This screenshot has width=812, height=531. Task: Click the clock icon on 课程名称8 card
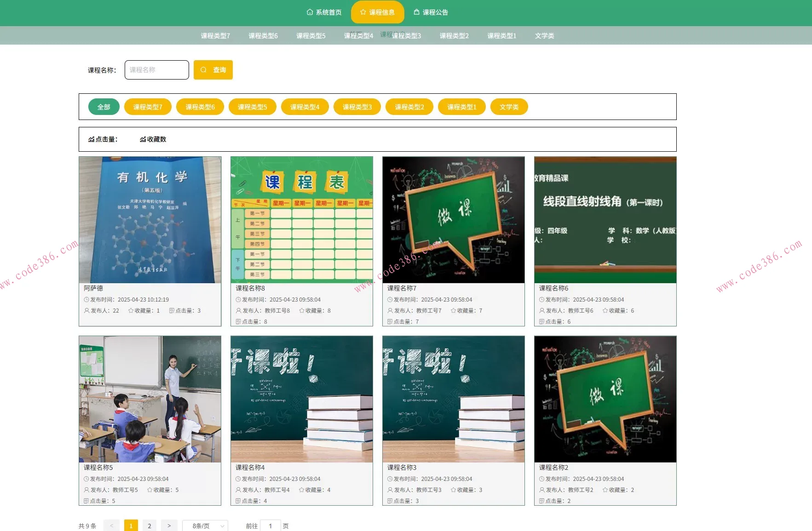(x=238, y=300)
